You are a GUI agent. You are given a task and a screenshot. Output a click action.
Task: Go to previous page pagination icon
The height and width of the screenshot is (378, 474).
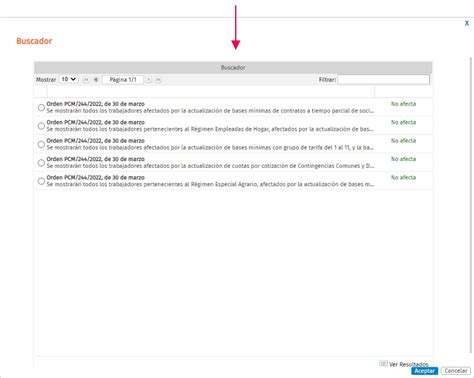click(96, 80)
